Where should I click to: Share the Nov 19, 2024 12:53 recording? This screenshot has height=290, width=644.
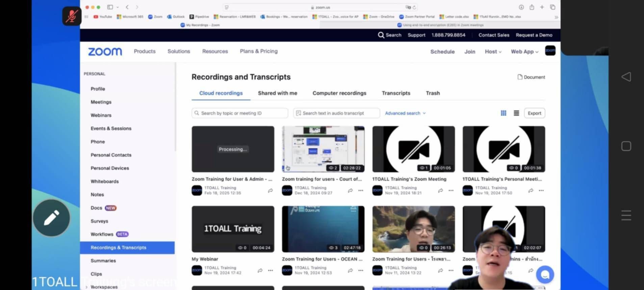(x=350, y=270)
